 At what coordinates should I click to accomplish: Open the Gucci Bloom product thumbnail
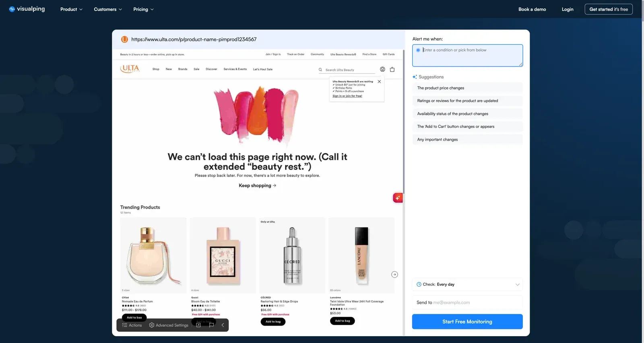[x=223, y=255]
